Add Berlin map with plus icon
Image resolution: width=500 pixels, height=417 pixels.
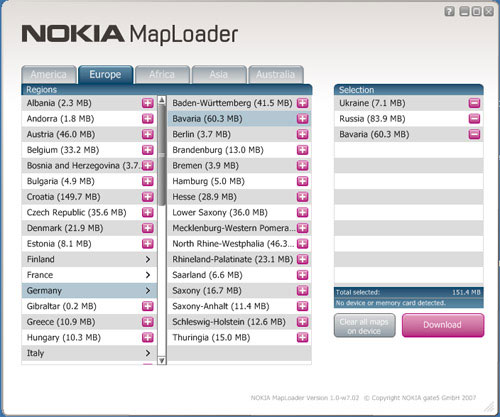[x=302, y=134]
